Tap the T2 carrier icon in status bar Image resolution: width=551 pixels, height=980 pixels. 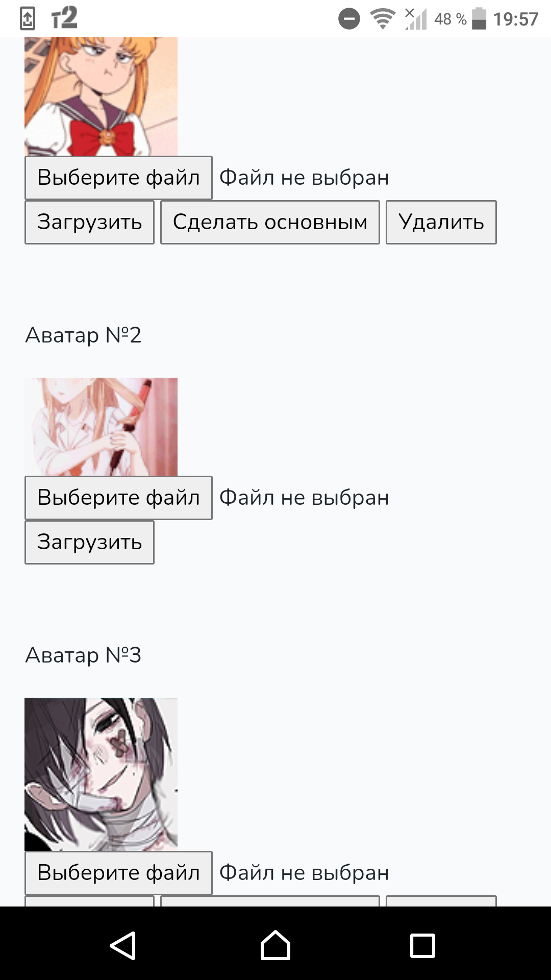pyautogui.click(x=64, y=18)
